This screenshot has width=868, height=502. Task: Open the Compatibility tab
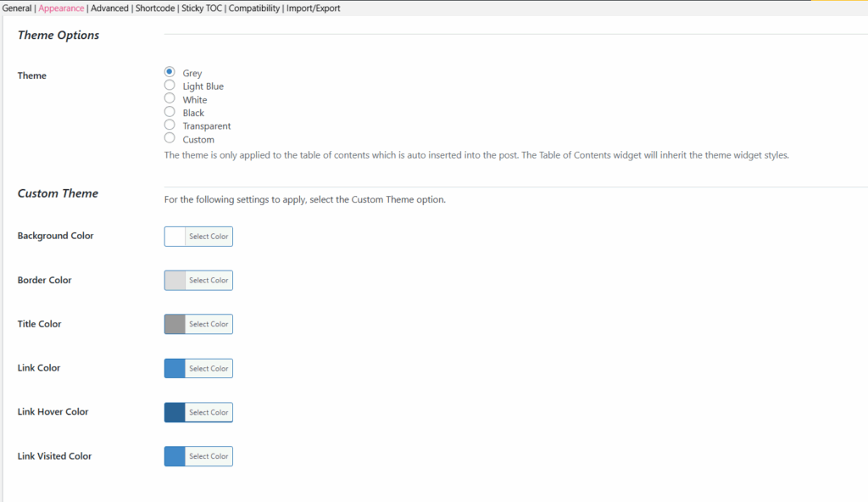coord(254,8)
